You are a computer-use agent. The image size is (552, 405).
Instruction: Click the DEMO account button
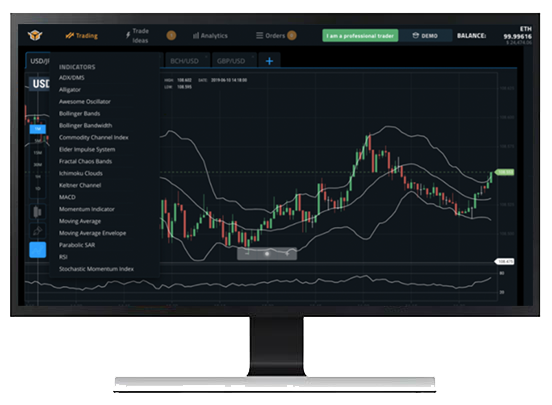coord(425,36)
